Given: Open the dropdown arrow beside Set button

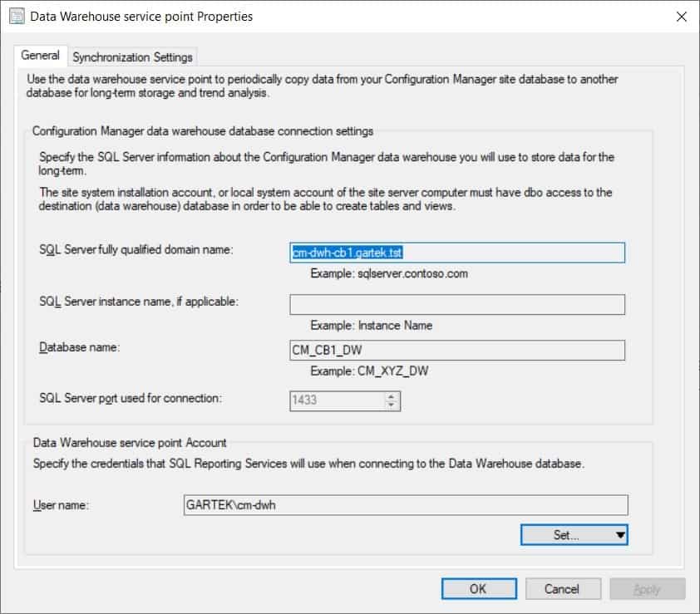Looking at the screenshot, I should tap(619, 534).
